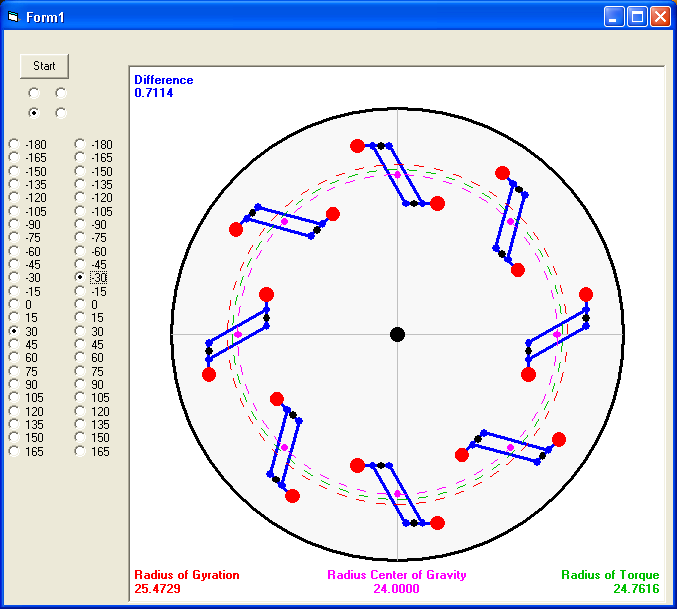Select -60 in the left angle column
This screenshot has width=677, height=609.
pyautogui.click(x=25, y=251)
